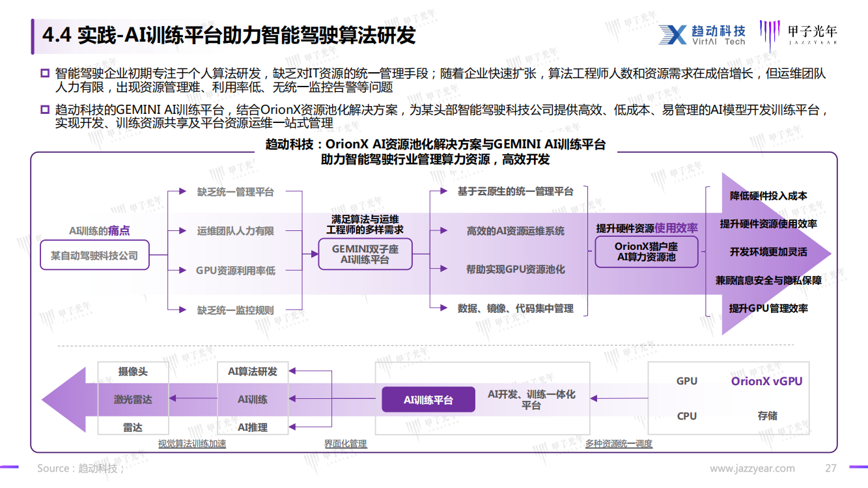Image resolution: width=868 pixels, height=488 pixels.
Task: Click the 趋动科技 VirtAI Tech logo
Action: (701, 34)
